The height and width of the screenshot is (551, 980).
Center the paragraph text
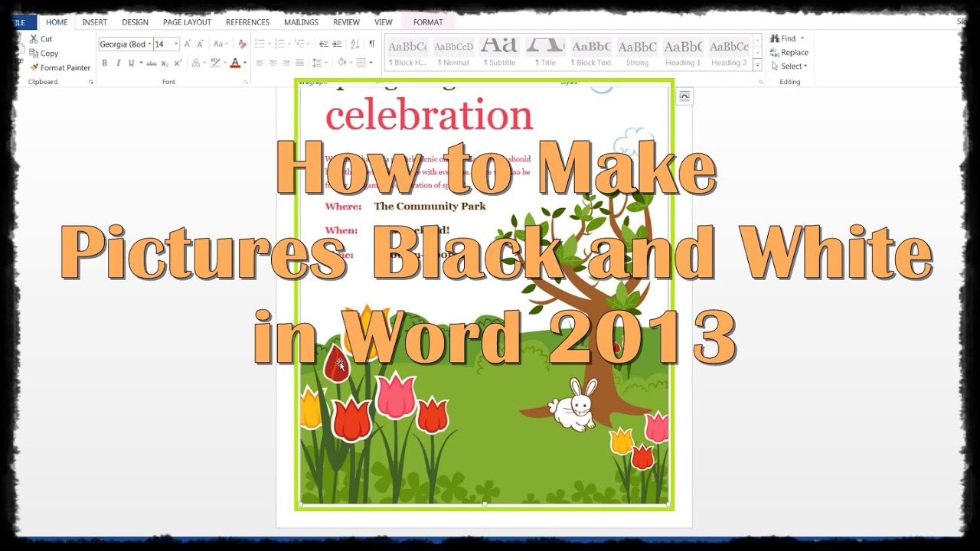pyautogui.click(x=273, y=63)
